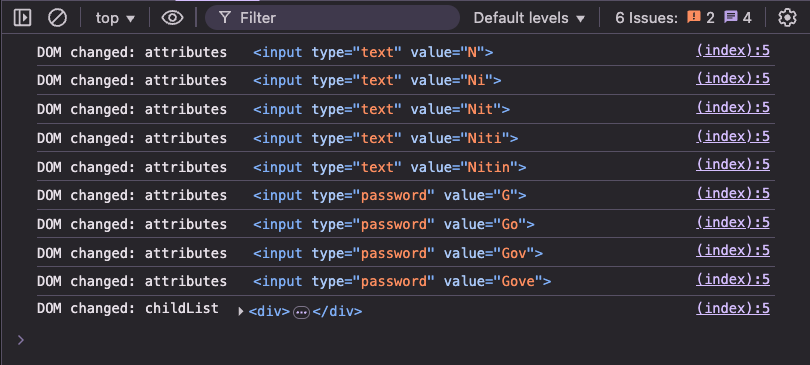Open (index):5 link for value="Niti" row

(x=733, y=136)
